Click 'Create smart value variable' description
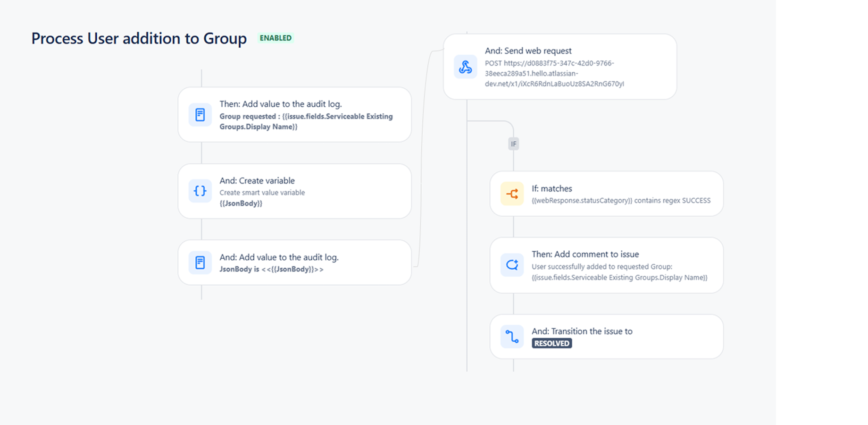This screenshot has height=425, width=868. point(262,193)
